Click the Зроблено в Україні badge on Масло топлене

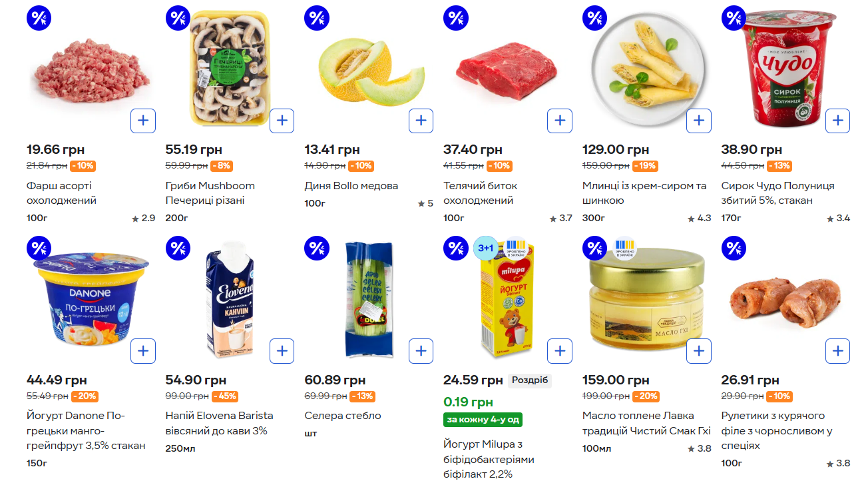tap(626, 246)
